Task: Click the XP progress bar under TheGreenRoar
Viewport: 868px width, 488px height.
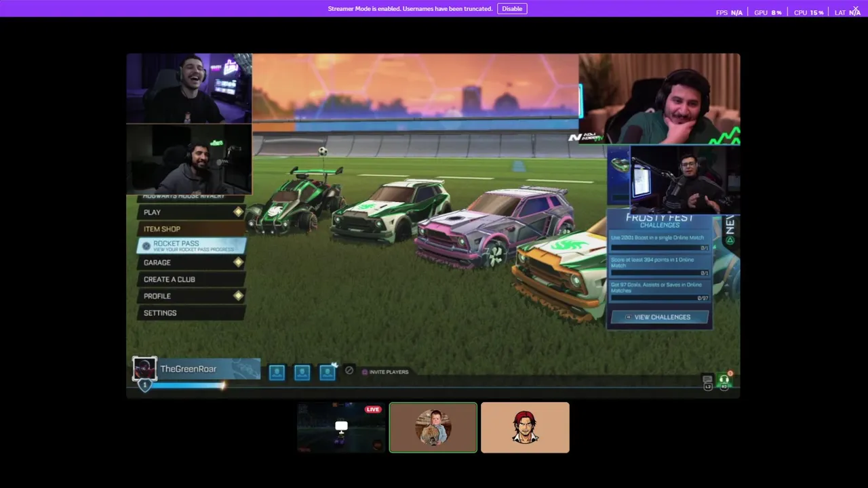Action: (188, 386)
